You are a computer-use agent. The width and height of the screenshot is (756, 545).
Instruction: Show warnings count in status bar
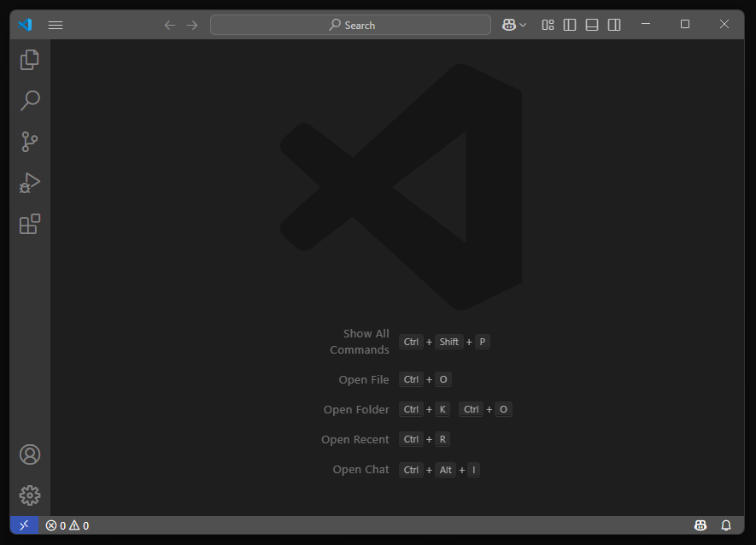point(79,525)
